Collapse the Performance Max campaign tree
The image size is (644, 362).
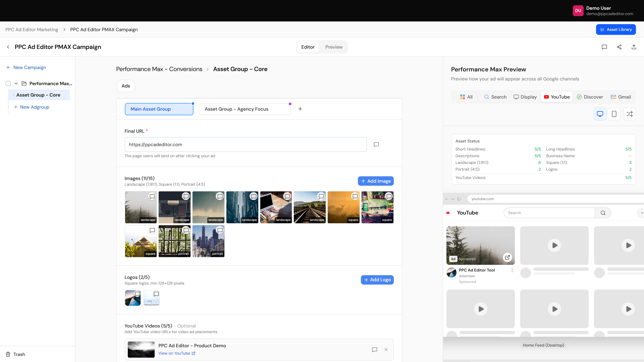[x=16, y=83]
